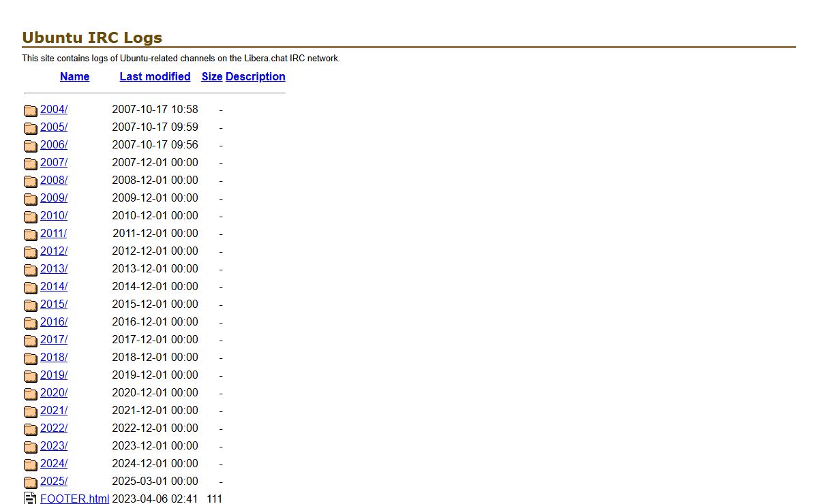Viewport: 818px width, 504px height.
Task: Click the folder icon beside 2015/
Action: [31, 305]
